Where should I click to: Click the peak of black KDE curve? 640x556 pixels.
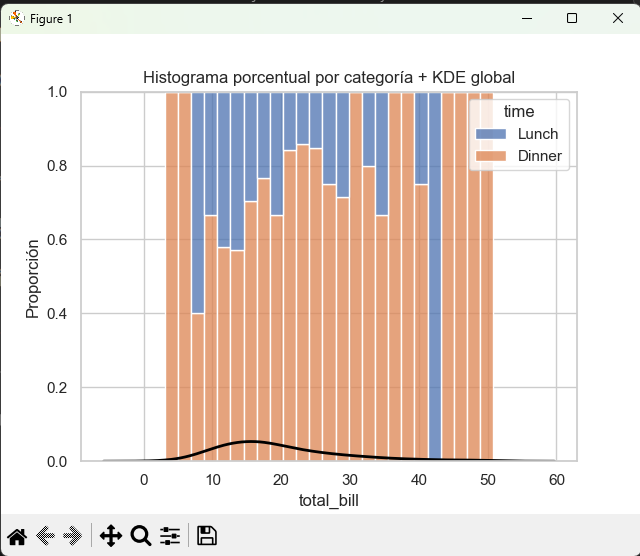point(250,441)
